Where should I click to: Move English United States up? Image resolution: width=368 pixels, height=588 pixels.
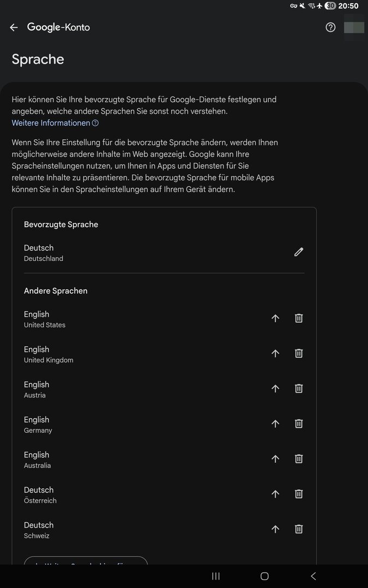click(x=275, y=318)
